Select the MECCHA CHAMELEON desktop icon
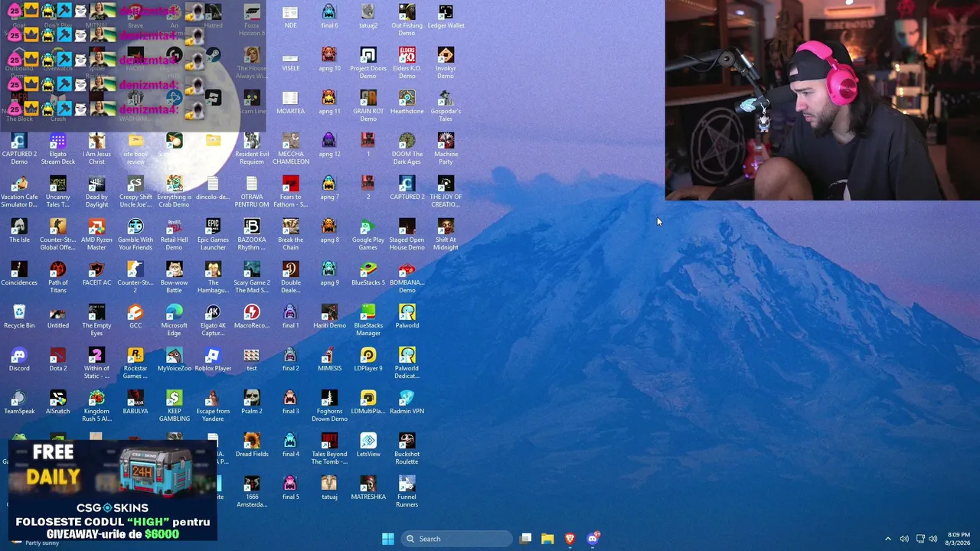Viewport: 980px width, 551px height. [290, 149]
